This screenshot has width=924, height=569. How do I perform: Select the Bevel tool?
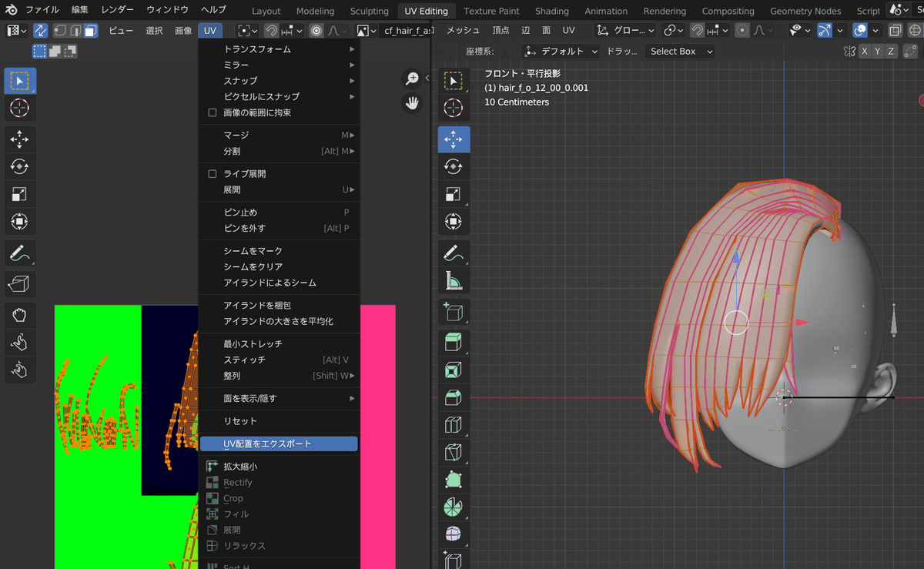click(x=454, y=398)
